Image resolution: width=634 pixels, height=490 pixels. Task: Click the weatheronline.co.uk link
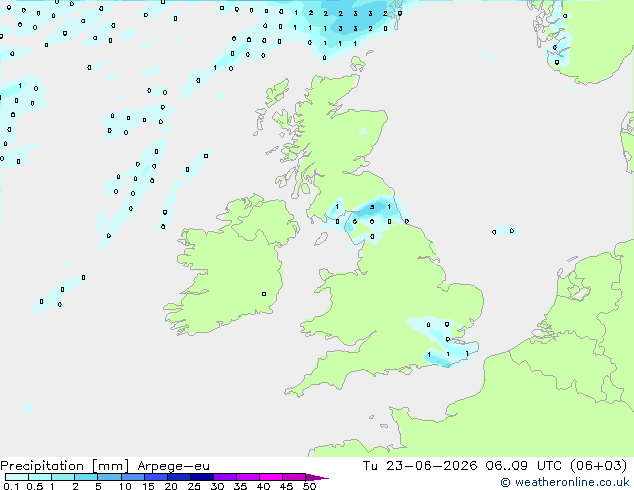tap(565, 482)
